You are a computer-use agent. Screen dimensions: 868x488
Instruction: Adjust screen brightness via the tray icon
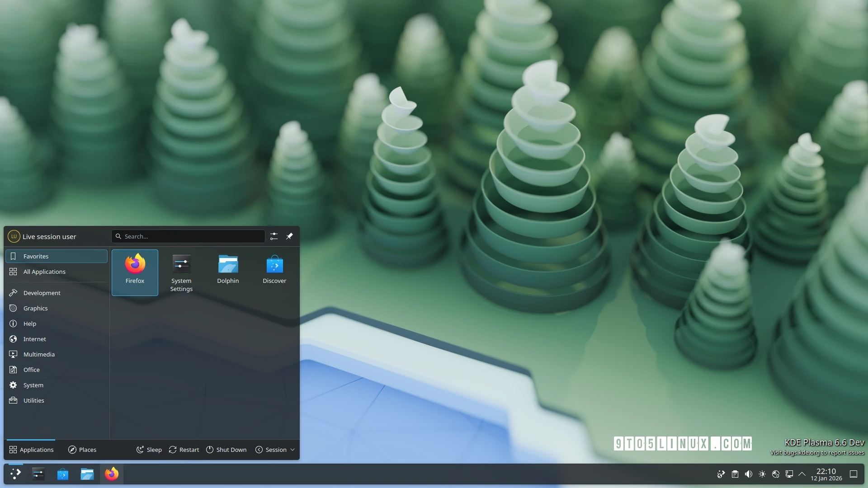click(762, 474)
